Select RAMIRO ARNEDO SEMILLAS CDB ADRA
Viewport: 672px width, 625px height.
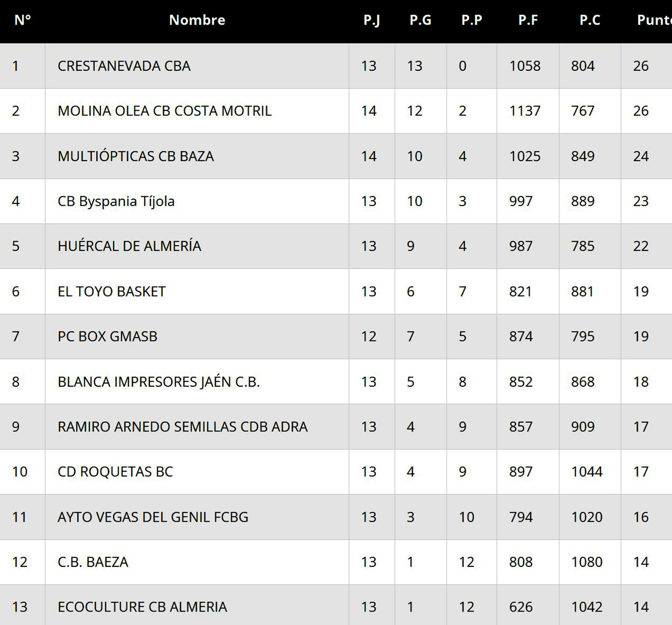pos(182,427)
